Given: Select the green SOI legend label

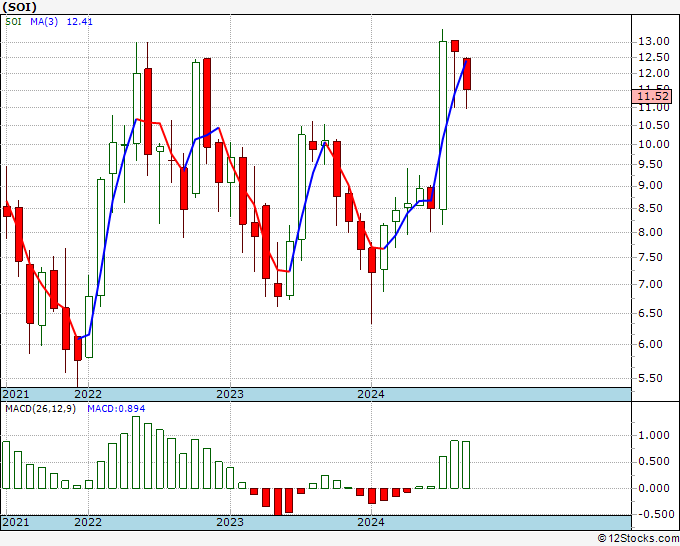Looking at the screenshot, I should [x=13, y=22].
